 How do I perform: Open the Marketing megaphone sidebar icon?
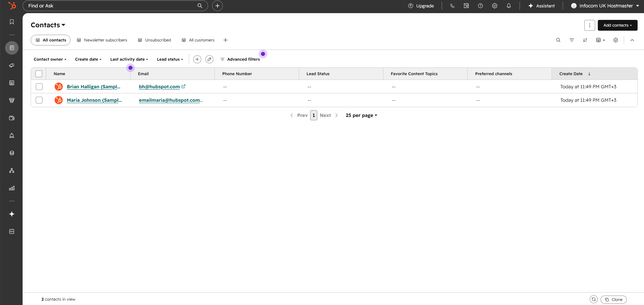pyautogui.click(x=12, y=65)
